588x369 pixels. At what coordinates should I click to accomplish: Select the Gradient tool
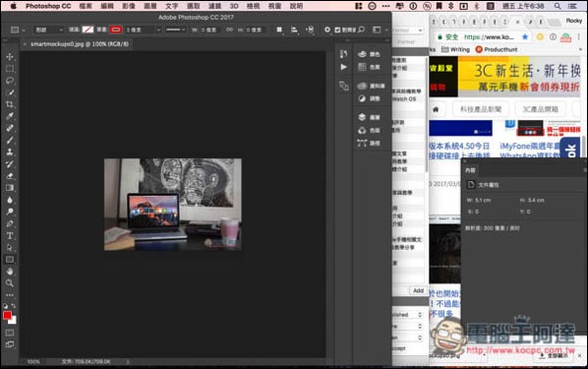(x=10, y=188)
